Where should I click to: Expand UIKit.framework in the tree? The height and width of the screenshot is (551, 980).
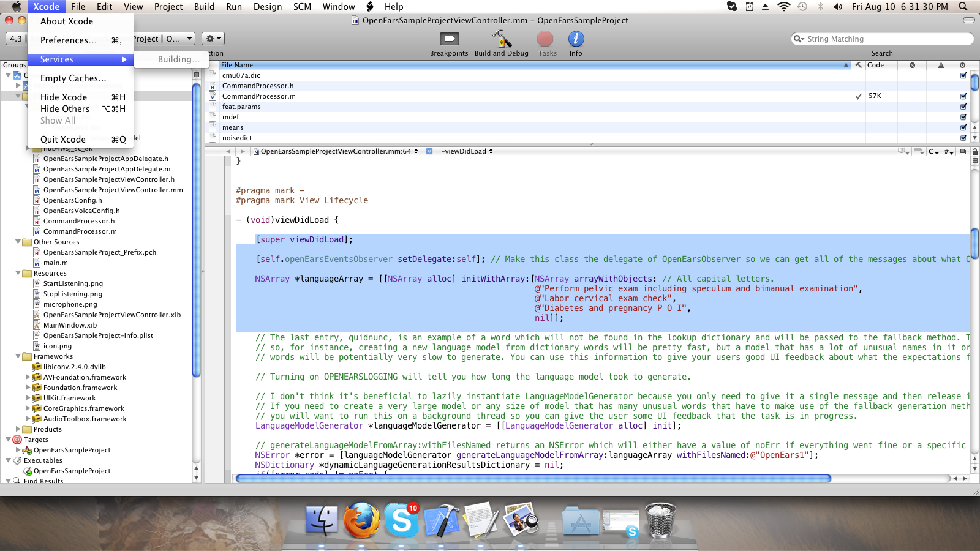tap(28, 398)
